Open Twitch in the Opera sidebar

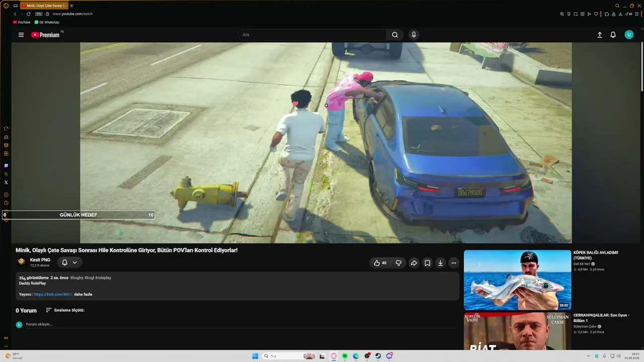coord(6,165)
